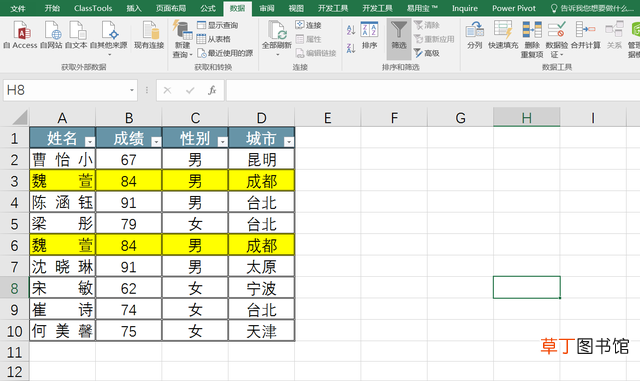The width and height of the screenshot is (640, 381).
Task: Import data from a website (自网站)
Action: click(x=51, y=35)
